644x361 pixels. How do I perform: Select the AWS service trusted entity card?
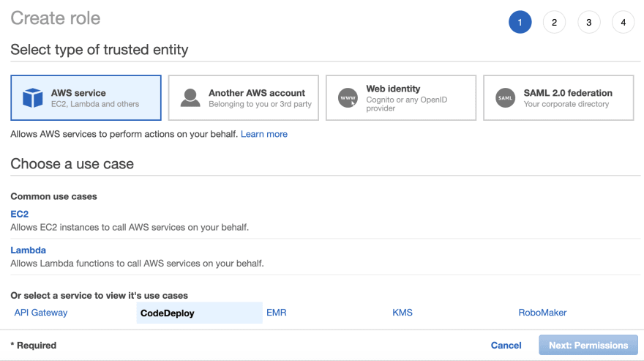[86, 98]
